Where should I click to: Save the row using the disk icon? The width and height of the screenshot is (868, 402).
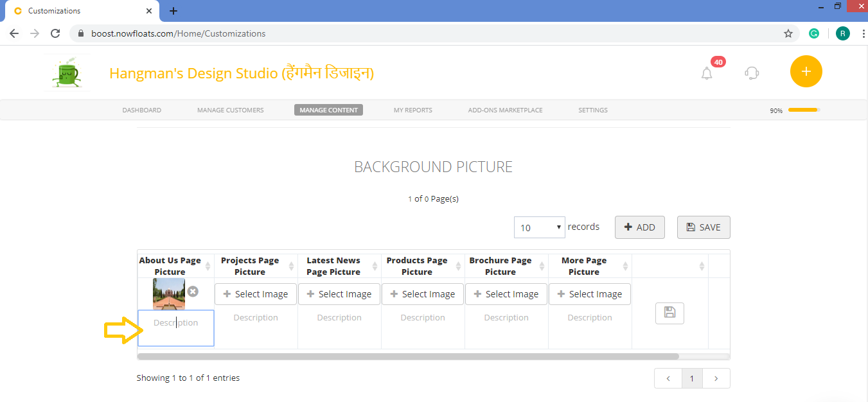(x=669, y=313)
